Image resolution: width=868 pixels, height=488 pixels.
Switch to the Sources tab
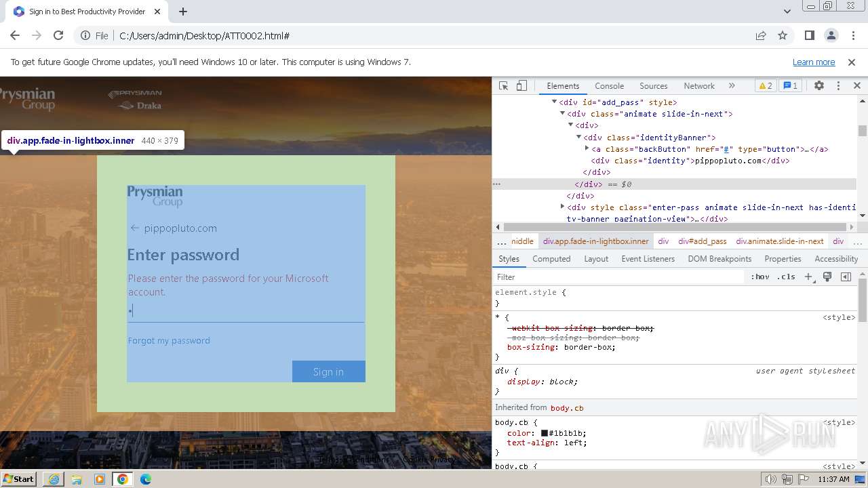tap(654, 86)
